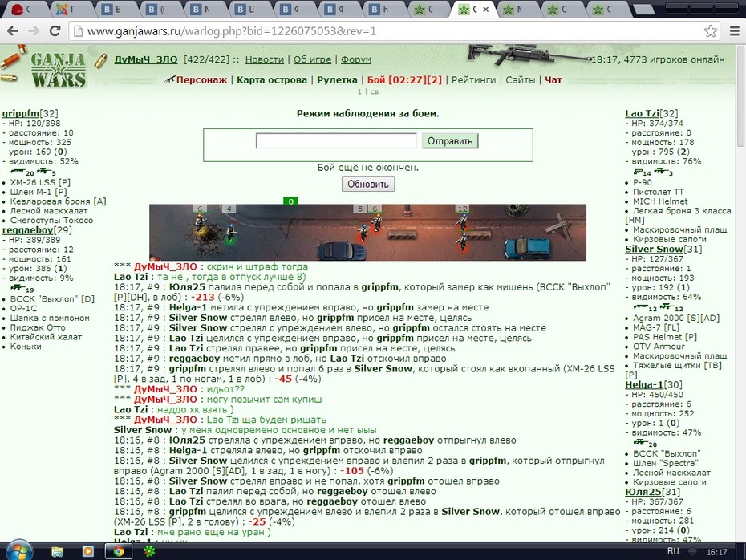Click the weapon icon beside Персонаж

pos(169,79)
